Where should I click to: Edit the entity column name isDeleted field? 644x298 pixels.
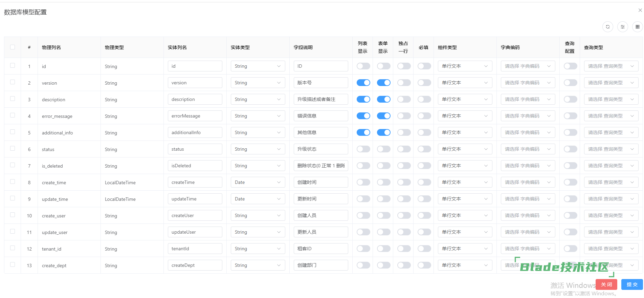(195, 166)
